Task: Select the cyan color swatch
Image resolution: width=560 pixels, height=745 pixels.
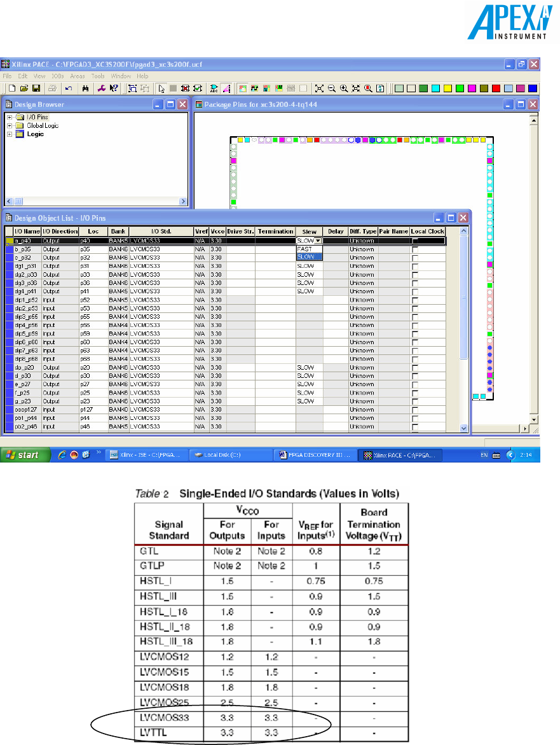Action: (435, 88)
